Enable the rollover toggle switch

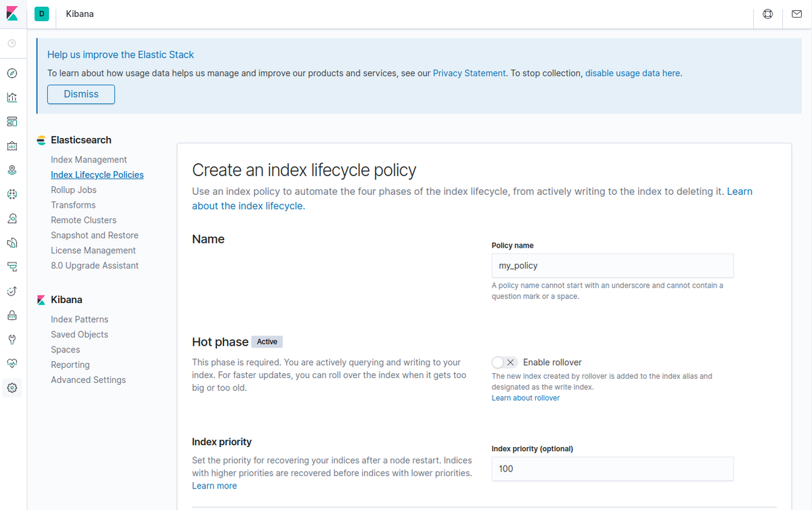pyautogui.click(x=504, y=362)
